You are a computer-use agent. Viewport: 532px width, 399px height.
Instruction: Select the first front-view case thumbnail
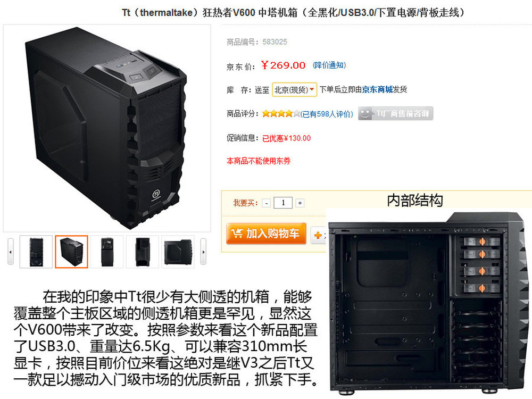pyautogui.click(x=36, y=252)
